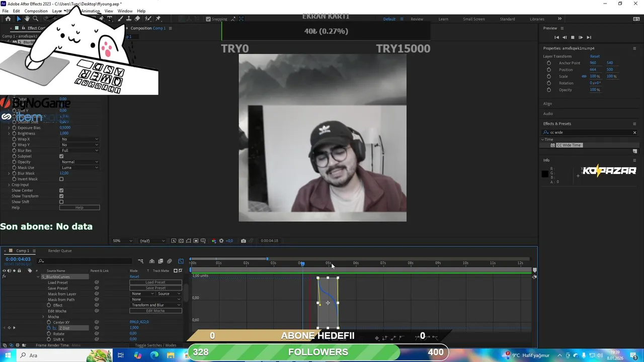Enable the Invert Mask checkbox

(61, 179)
